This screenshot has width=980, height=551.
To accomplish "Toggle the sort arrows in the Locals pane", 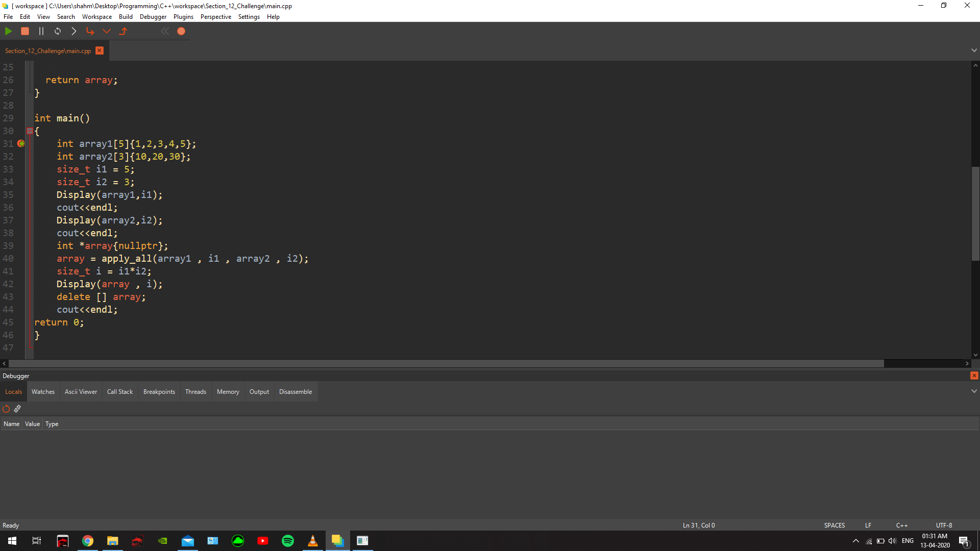I will 17,409.
